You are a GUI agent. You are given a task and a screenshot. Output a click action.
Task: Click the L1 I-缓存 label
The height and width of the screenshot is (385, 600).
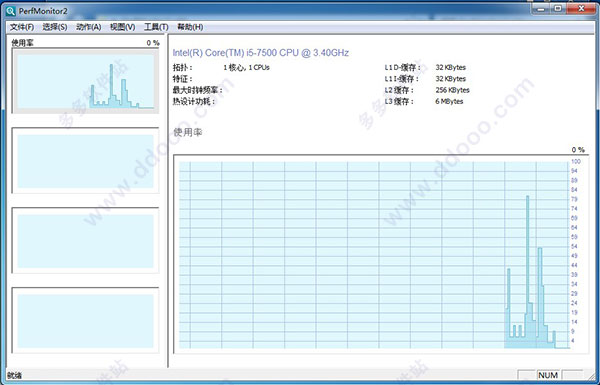[x=401, y=79]
